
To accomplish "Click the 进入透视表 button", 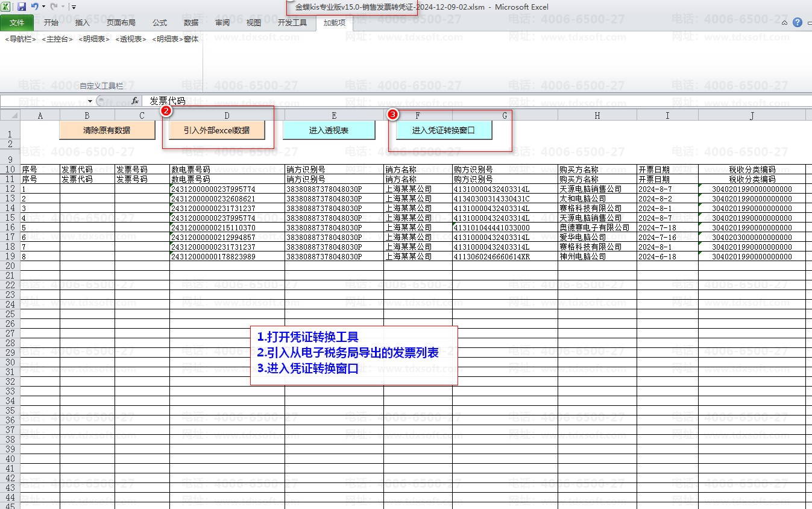I will tap(329, 130).
